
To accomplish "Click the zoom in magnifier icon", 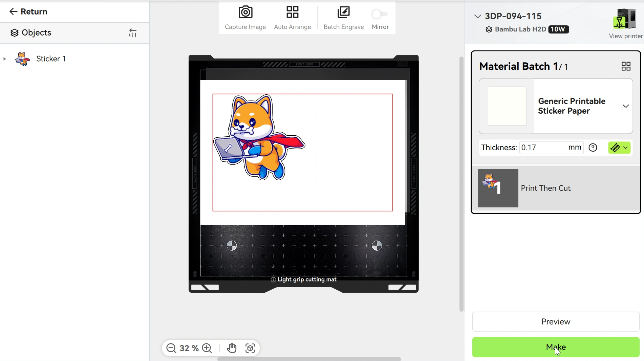I will 207,348.
